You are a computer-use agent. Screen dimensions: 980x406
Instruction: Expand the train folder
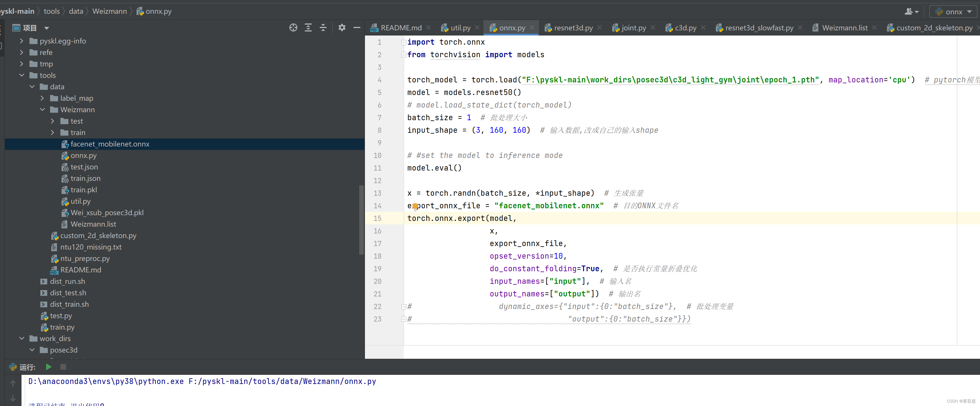point(52,133)
